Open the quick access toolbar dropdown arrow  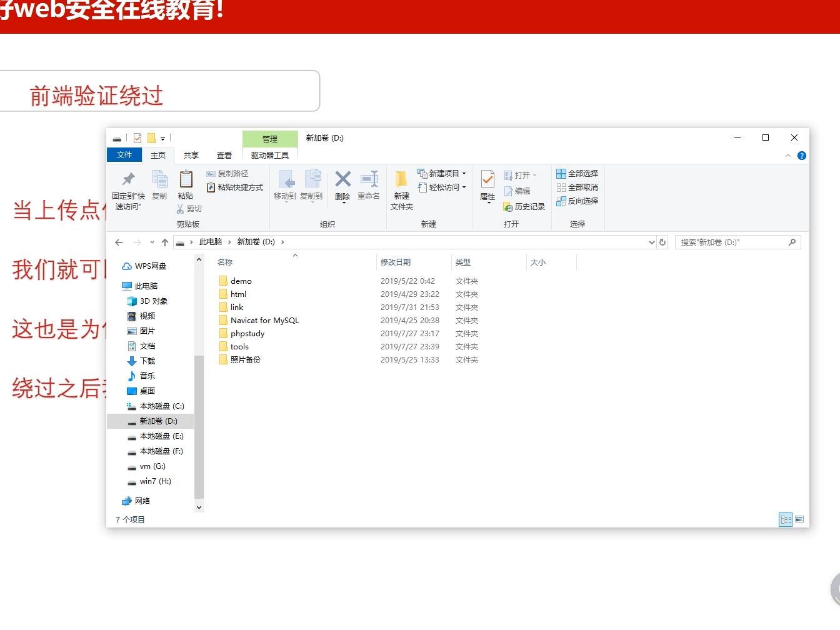pyautogui.click(x=162, y=139)
